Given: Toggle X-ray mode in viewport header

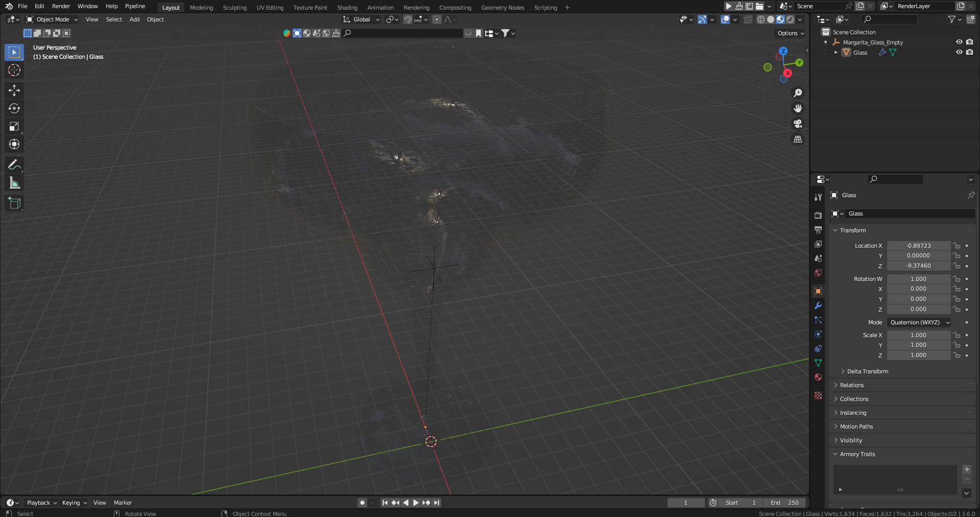Looking at the screenshot, I should [x=748, y=19].
